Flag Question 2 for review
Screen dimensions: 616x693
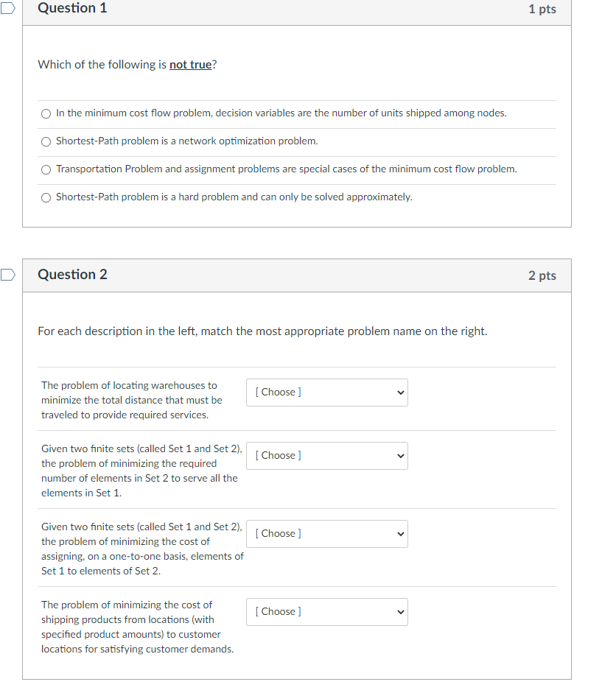6,274
